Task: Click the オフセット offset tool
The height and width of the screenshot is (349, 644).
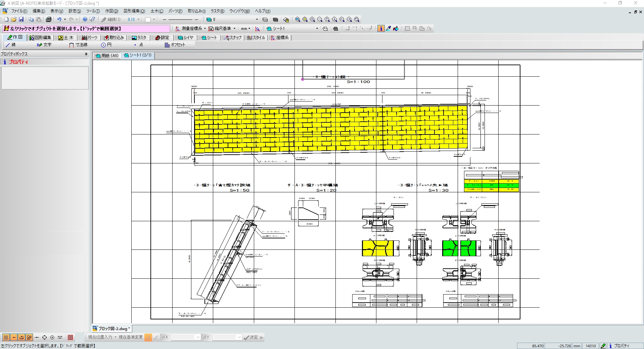Action: pyautogui.click(x=175, y=45)
